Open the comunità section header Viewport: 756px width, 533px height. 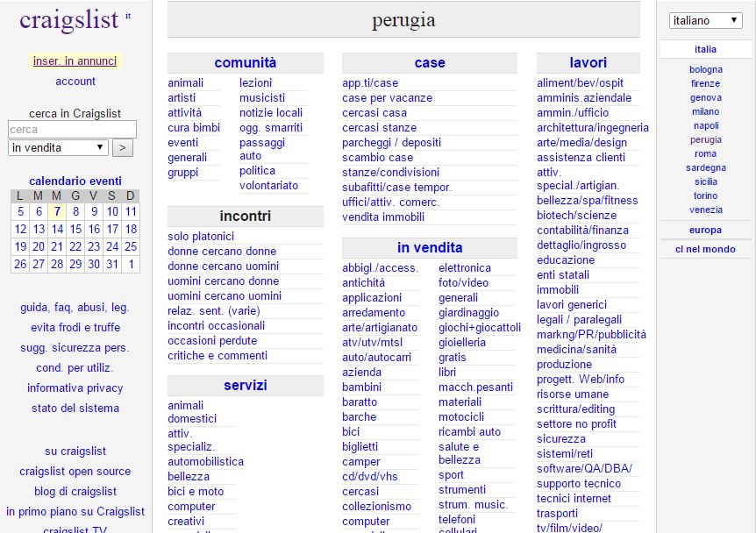click(x=245, y=63)
